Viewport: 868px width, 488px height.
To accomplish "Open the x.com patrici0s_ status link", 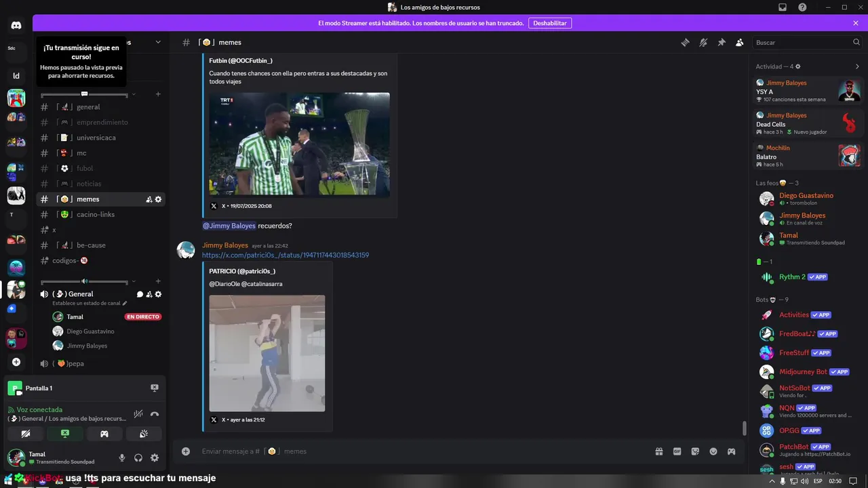I will click(x=285, y=256).
